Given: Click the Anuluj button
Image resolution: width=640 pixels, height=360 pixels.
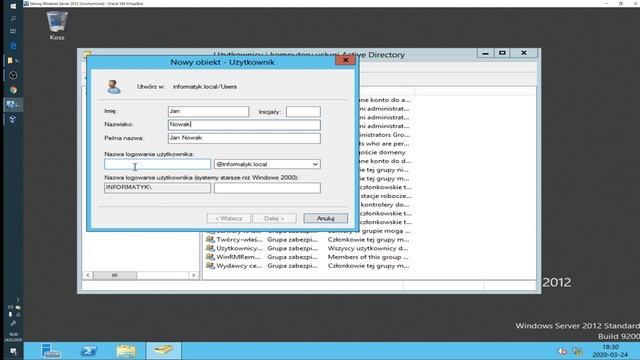Looking at the screenshot, I should (x=325, y=218).
